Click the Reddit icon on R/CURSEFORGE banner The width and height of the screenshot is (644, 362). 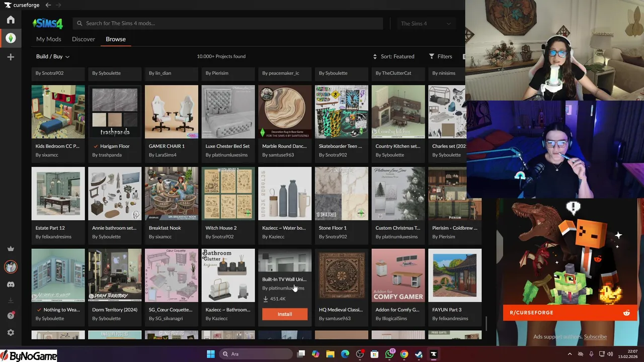click(x=626, y=313)
